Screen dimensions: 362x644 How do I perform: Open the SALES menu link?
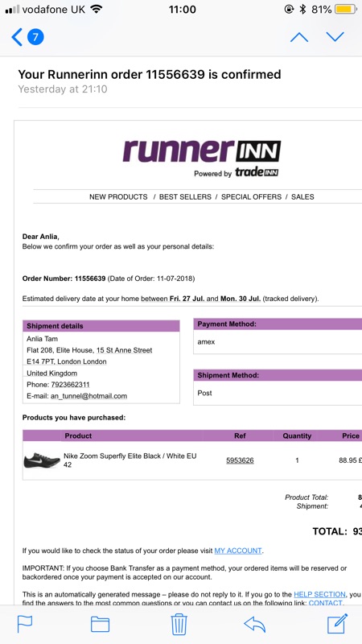click(302, 196)
